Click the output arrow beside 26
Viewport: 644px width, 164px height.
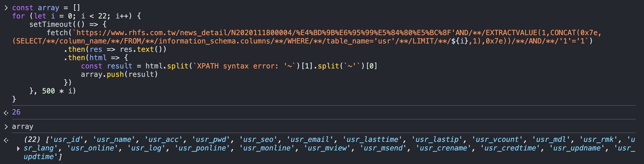pyautogui.click(x=6, y=113)
